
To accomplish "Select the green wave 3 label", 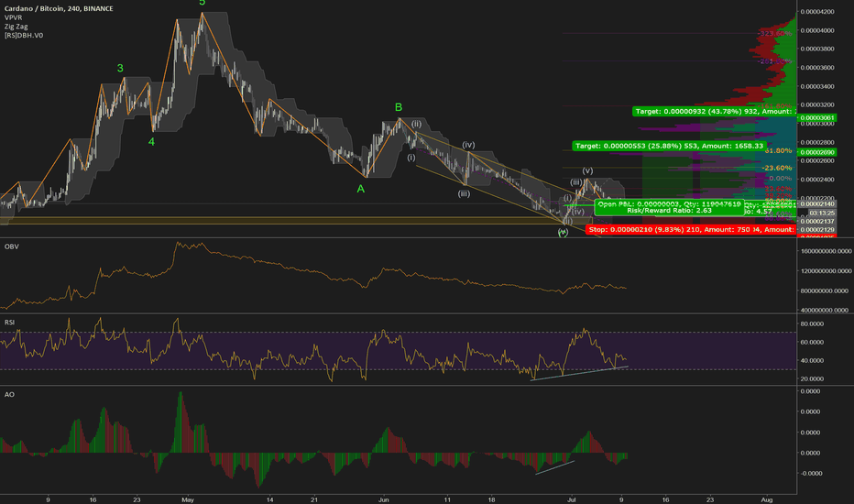I will click(120, 68).
